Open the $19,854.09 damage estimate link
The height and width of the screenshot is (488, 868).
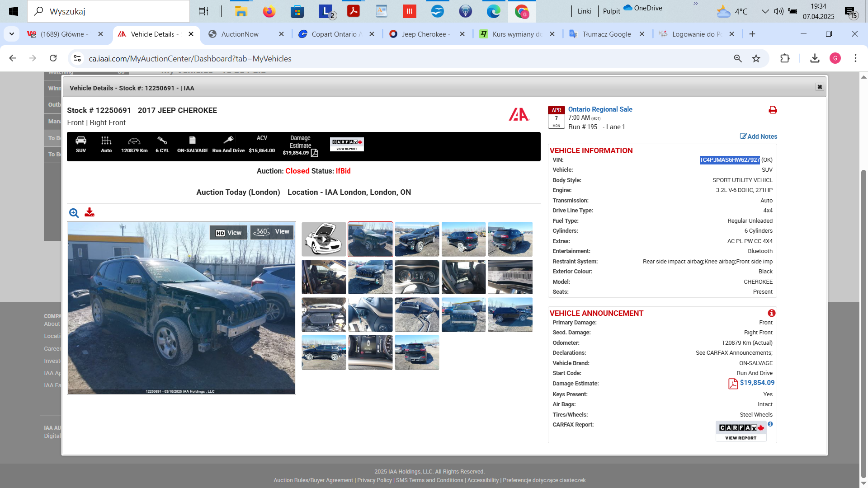[757, 383]
